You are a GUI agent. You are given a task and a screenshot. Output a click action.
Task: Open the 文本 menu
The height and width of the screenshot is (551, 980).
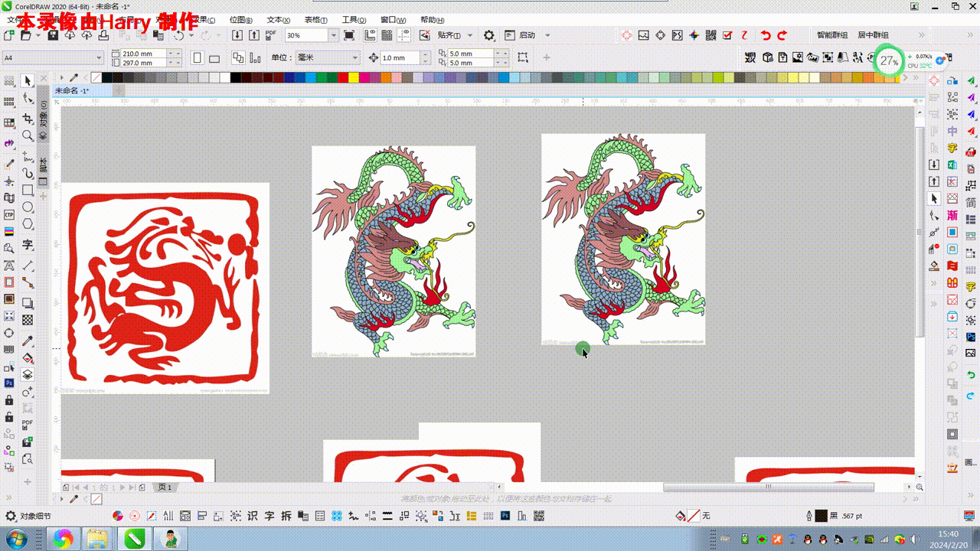tap(278, 20)
